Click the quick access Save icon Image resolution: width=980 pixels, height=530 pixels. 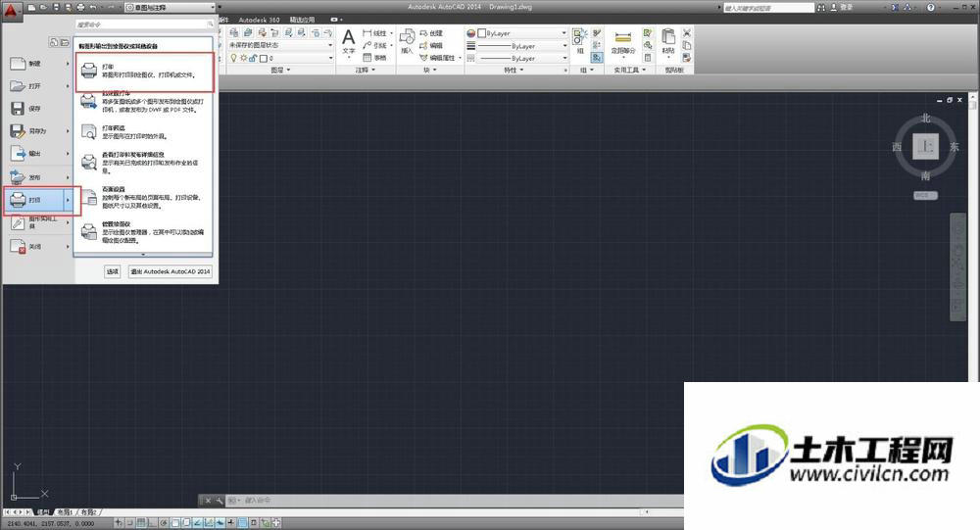pos(56,8)
